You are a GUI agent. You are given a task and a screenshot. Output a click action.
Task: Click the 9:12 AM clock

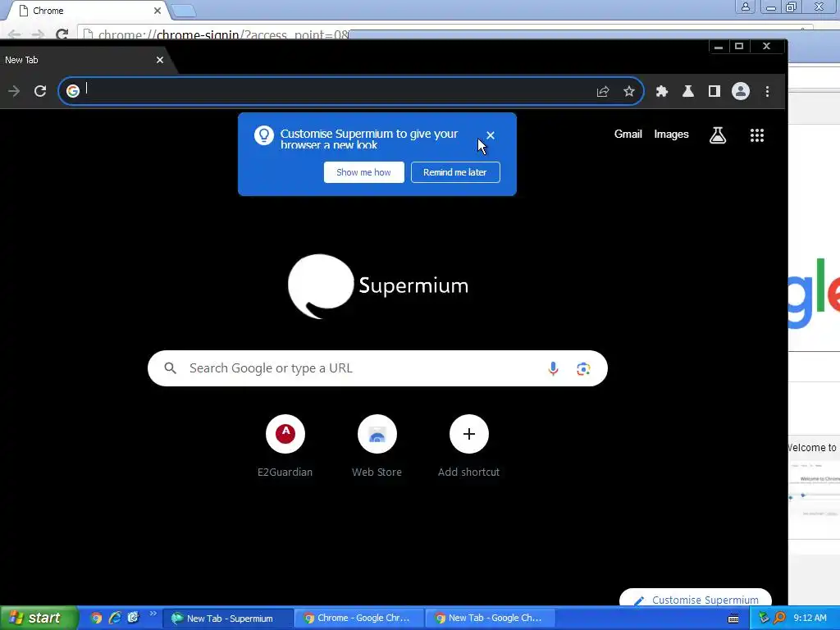(x=810, y=618)
